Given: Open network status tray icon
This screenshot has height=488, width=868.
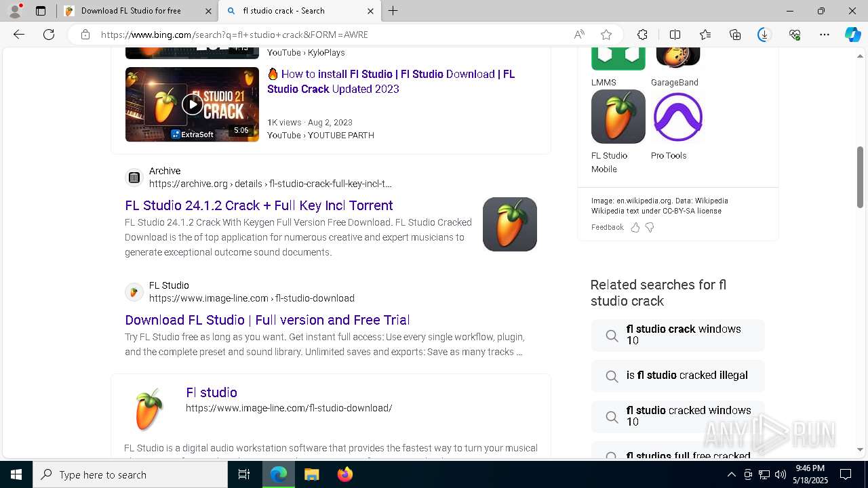Looking at the screenshot, I should click(x=764, y=474).
